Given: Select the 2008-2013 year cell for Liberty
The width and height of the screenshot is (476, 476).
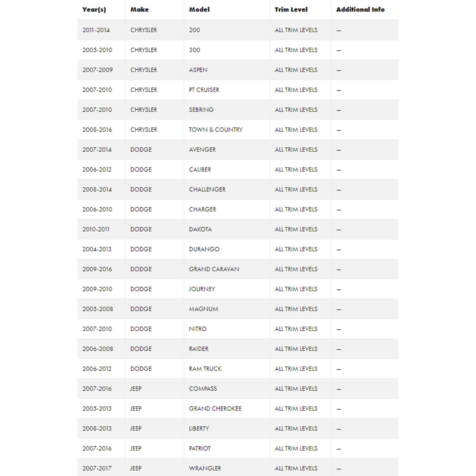Looking at the screenshot, I should tap(101, 429).
